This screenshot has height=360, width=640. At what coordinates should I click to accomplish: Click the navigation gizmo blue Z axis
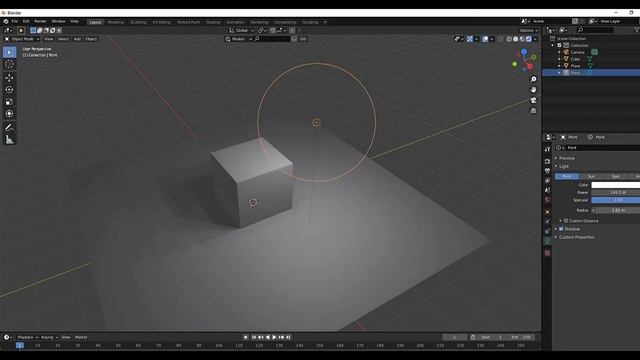tap(524, 52)
